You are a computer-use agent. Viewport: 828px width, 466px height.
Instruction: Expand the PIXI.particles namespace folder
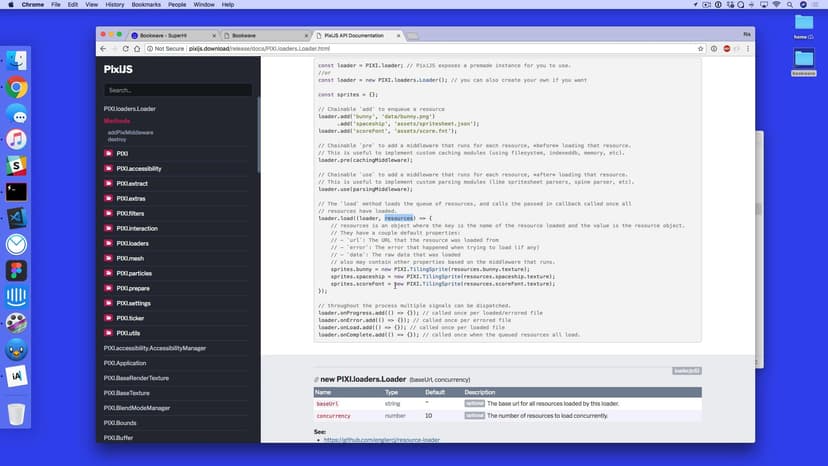[x=134, y=273]
